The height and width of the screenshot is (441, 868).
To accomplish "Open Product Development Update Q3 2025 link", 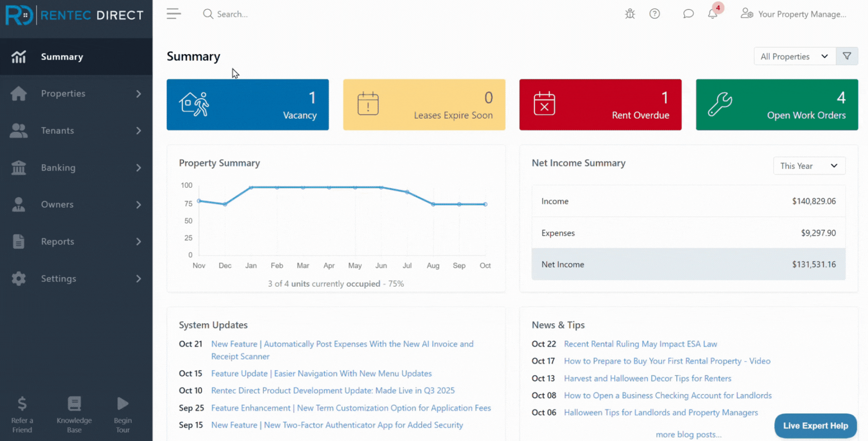I will tap(333, 390).
